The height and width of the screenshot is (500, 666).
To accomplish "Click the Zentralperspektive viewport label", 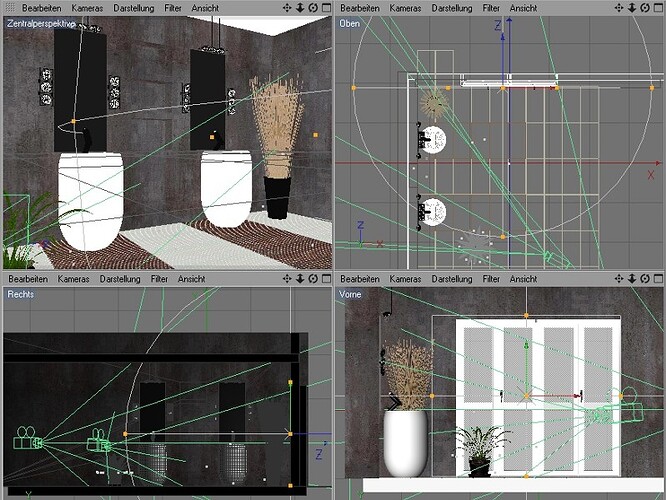I will tap(41, 24).
